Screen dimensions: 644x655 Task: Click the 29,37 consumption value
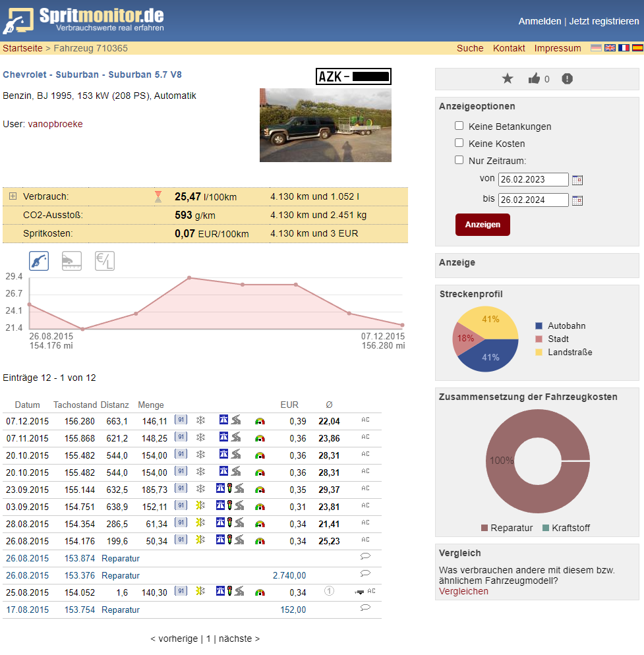point(330,490)
